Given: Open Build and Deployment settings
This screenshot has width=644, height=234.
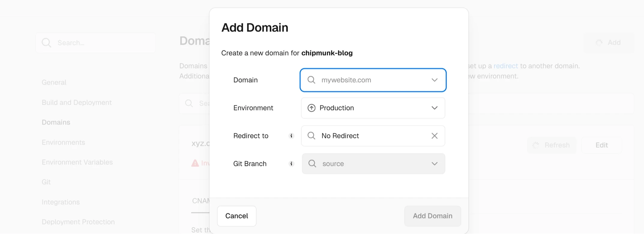Looking at the screenshot, I should pyautogui.click(x=77, y=103).
